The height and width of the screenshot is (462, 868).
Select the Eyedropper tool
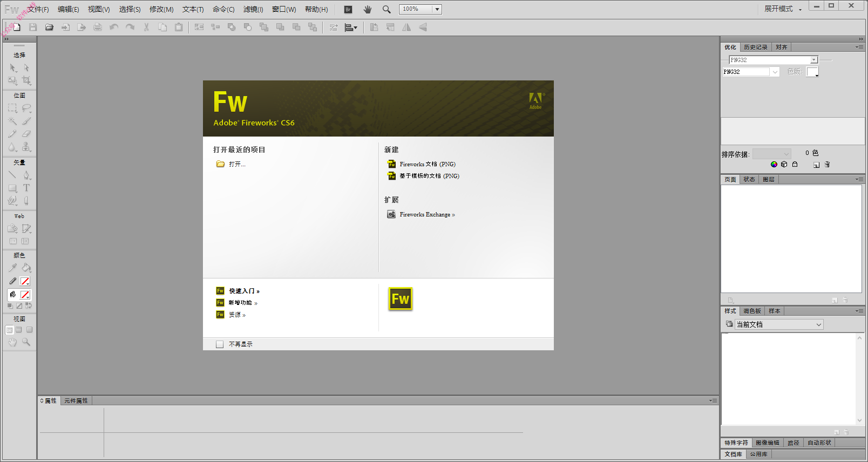[x=12, y=268]
